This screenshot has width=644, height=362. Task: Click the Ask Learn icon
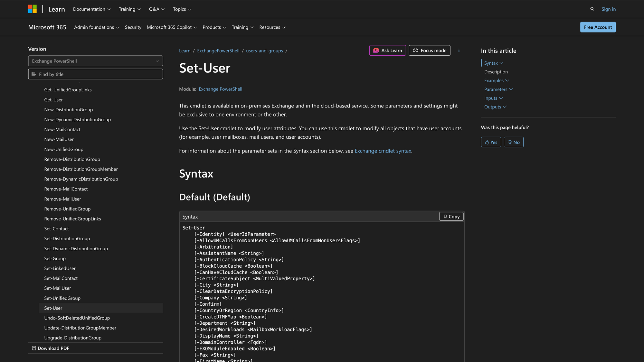(x=376, y=51)
